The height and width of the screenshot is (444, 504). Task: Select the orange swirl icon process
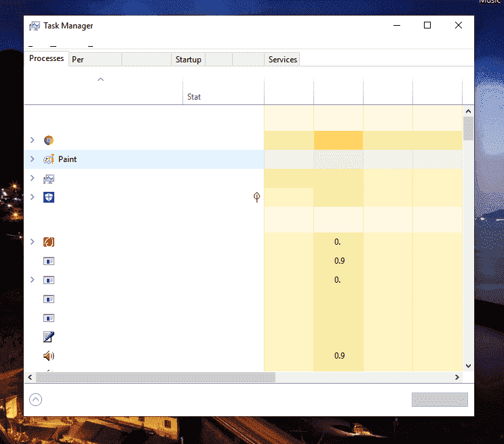[x=49, y=242]
